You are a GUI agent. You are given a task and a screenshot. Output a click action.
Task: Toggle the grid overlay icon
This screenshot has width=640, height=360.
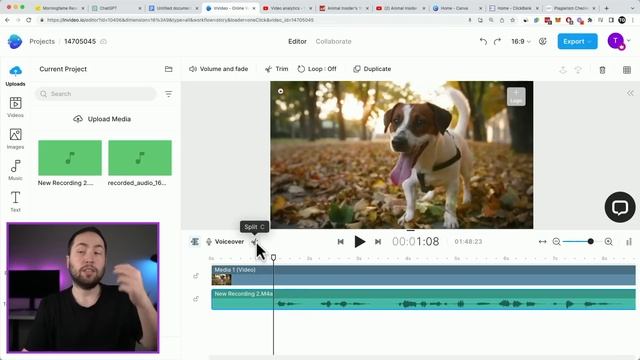pos(627,70)
